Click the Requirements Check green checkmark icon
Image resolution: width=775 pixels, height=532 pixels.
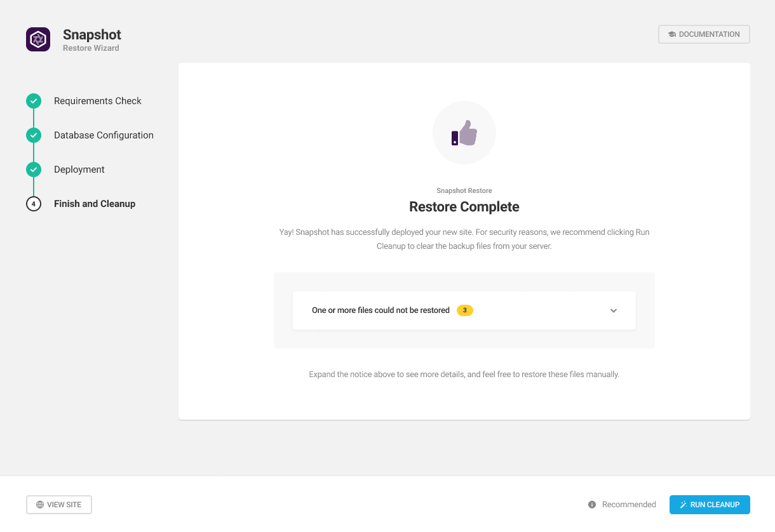pyautogui.click(x=34, y=101)
